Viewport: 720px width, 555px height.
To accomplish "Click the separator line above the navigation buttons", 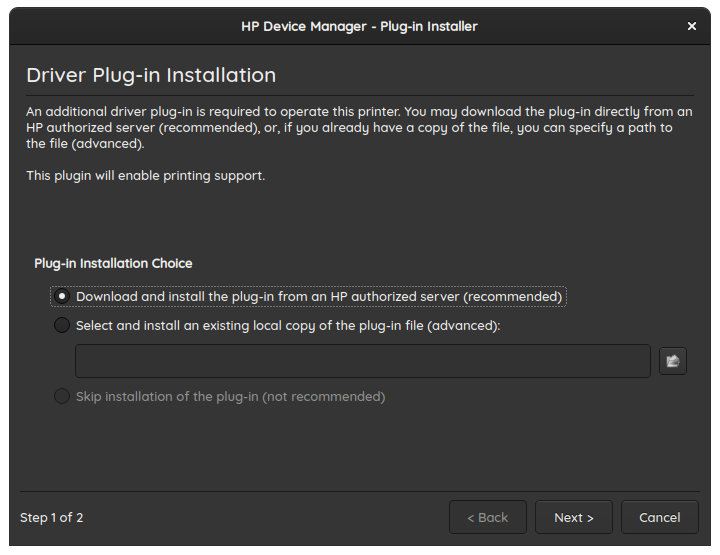I will [x=359, y=491].
